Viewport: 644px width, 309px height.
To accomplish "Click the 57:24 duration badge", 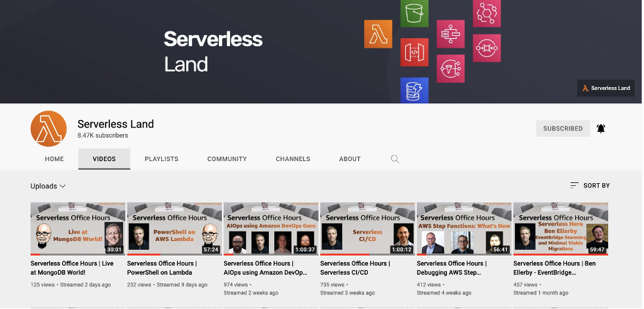I will (x=211, y=250).
